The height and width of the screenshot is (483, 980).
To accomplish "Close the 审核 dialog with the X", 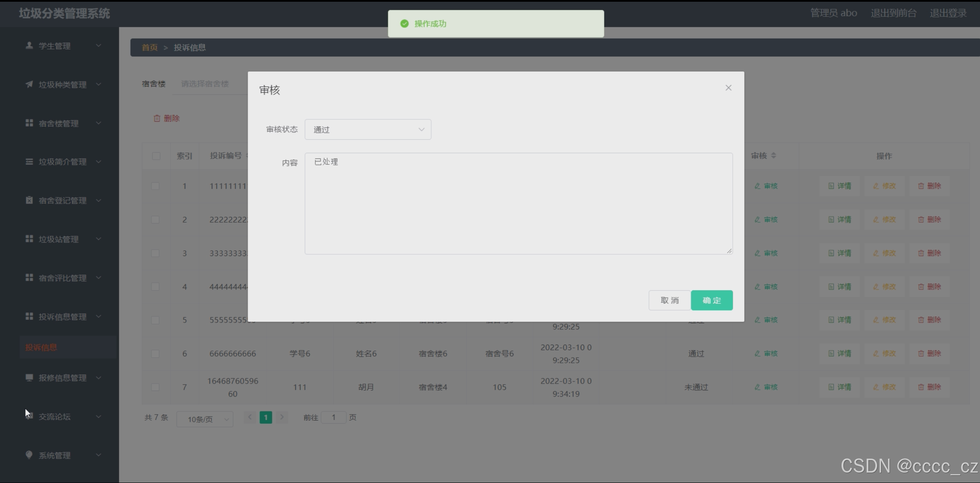I will point(728,88).
